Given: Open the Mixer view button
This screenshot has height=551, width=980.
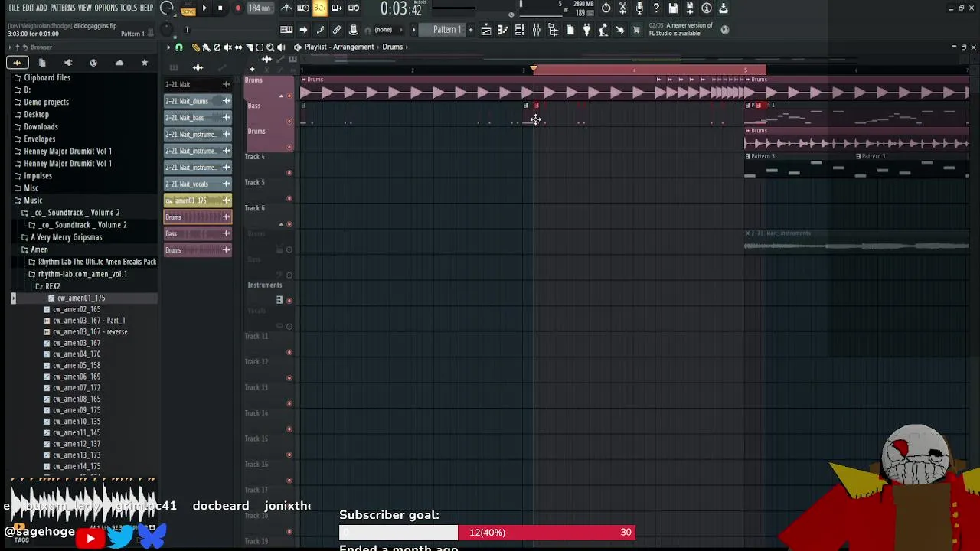Looking at the screenshot, I should coord(537,30).
